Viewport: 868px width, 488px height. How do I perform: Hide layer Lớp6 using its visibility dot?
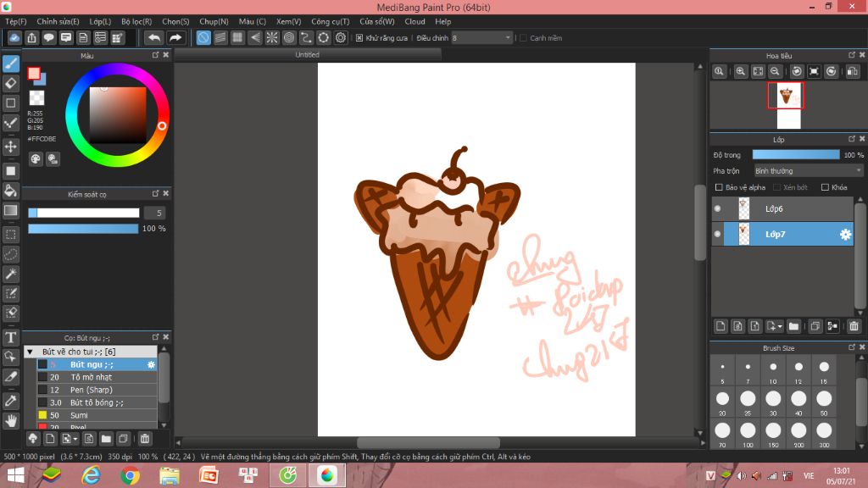pos(717,208)
